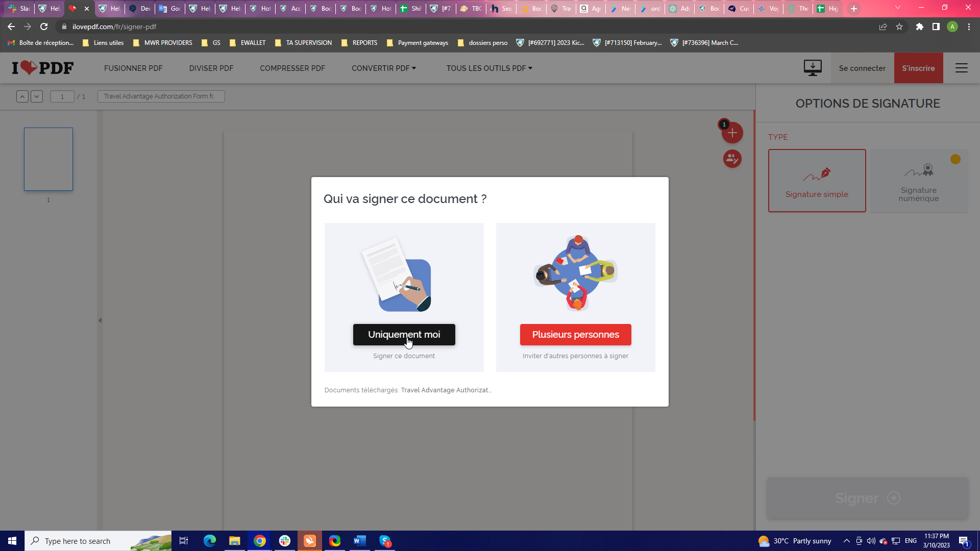Select the Signature simple type
Viewport: 980px width, 551px height.
tap(817, 181)
